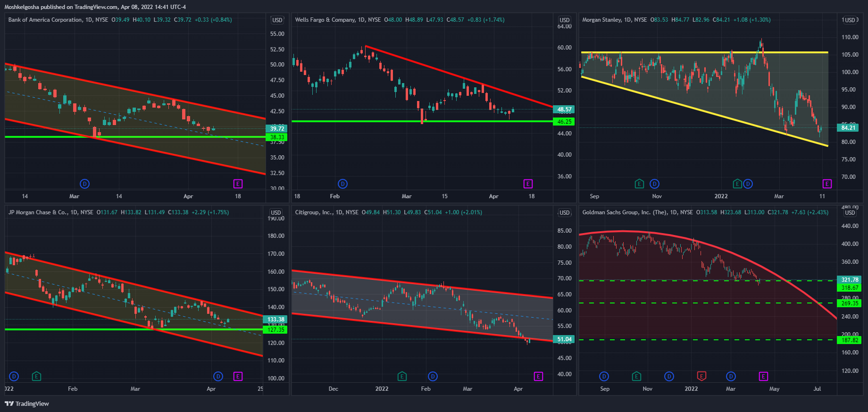This screenshot has height=412, width=868.
Task: Open USD currency selector on Bank of America chart
Action: click(x=277, y=20)
